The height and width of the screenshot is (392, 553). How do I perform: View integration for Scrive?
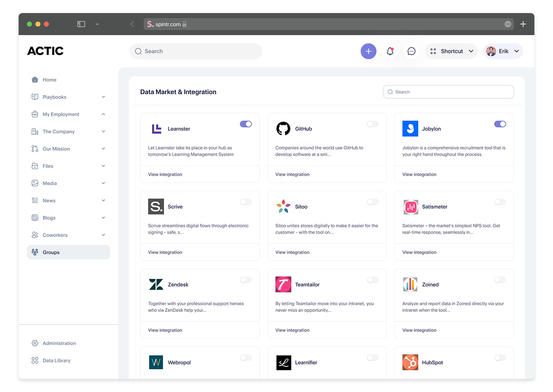click(x=165, y=252)
